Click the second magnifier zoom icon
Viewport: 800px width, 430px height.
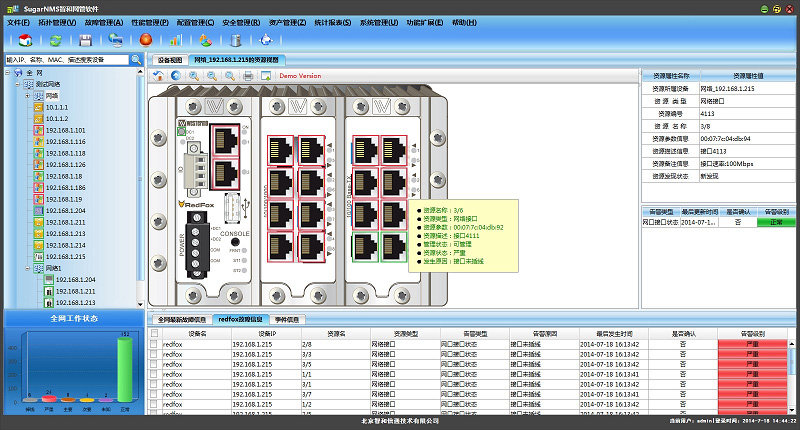click(212, 75)
